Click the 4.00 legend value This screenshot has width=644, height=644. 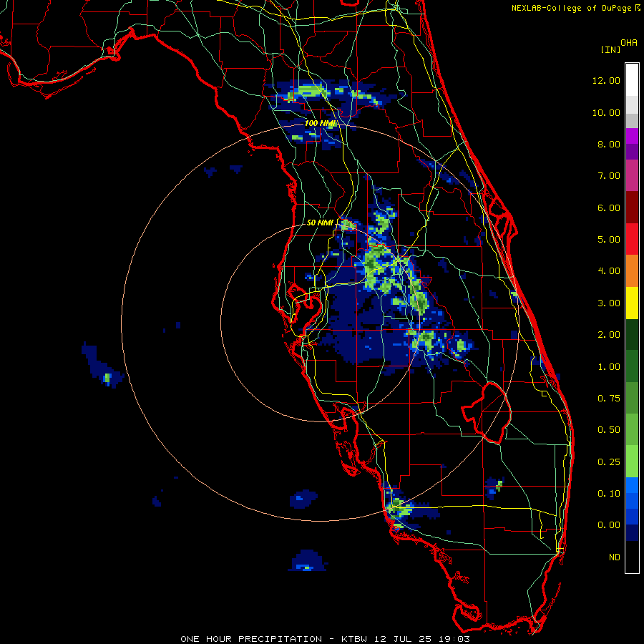609,271
